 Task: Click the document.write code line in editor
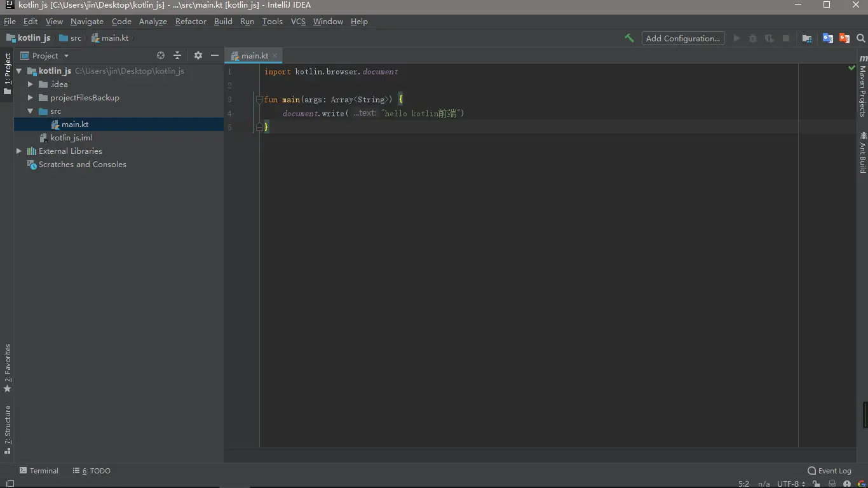point(374,114)
